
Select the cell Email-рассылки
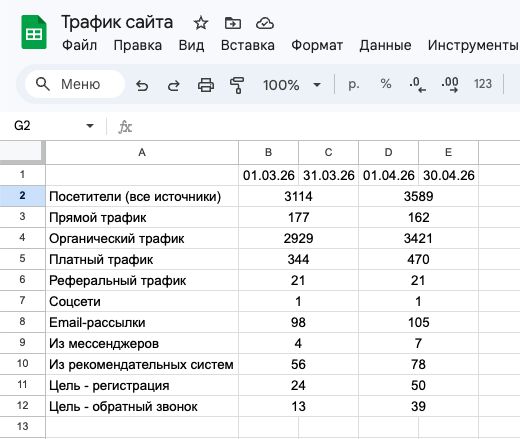tap(142, 322)
